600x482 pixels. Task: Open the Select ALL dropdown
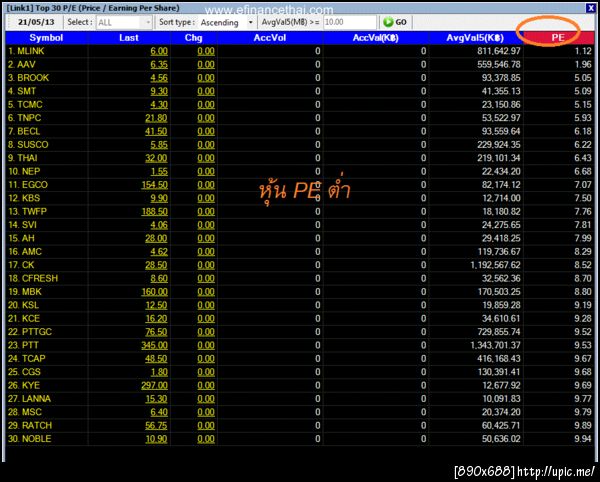pyautogui.click(x=124, y=23)
